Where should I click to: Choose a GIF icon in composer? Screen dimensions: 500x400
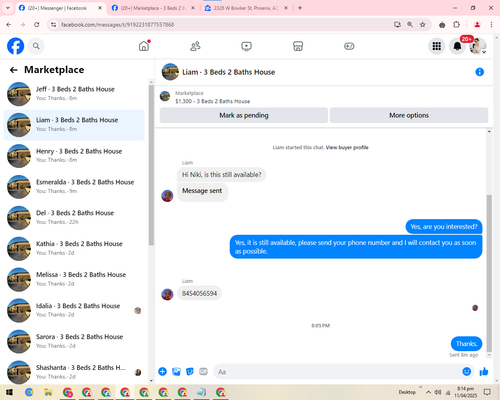(x=203, y=371)
